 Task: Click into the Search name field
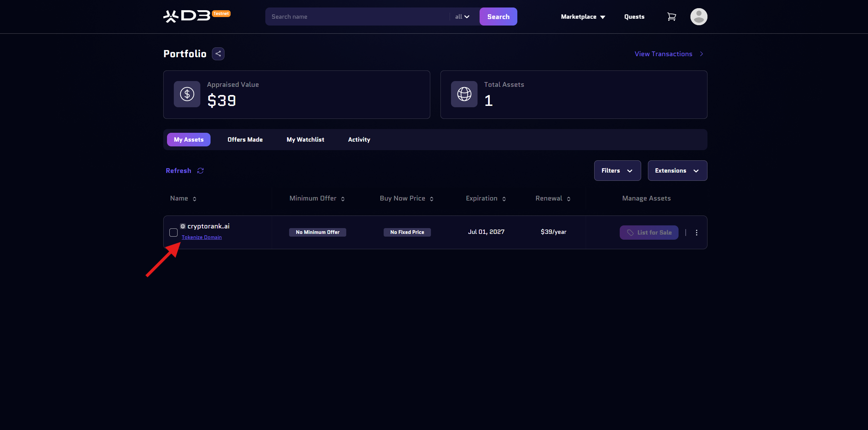[357, 17]
